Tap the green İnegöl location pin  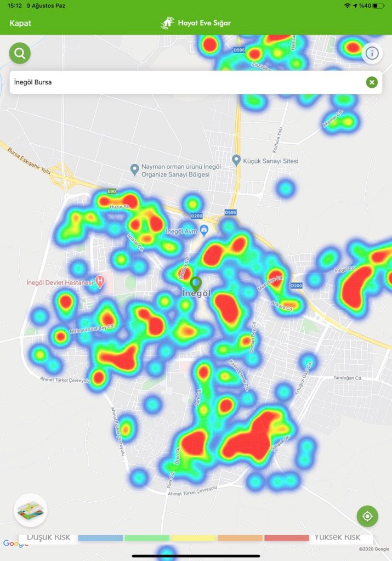click(196, 284)
